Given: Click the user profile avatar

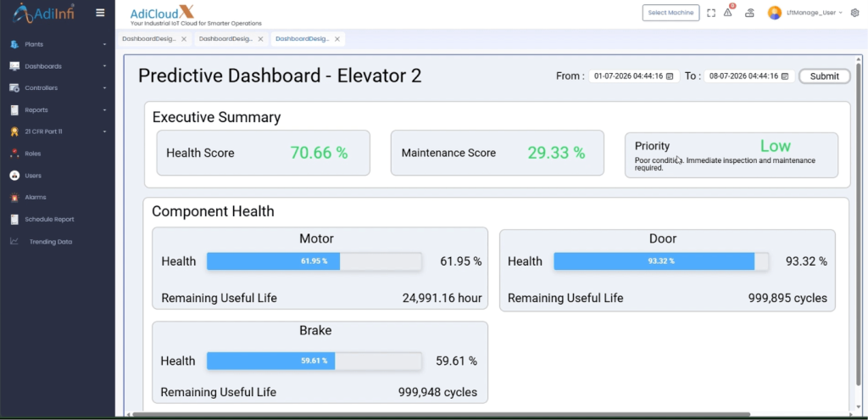Looking at the screenshot, I should tap(775, 13).
